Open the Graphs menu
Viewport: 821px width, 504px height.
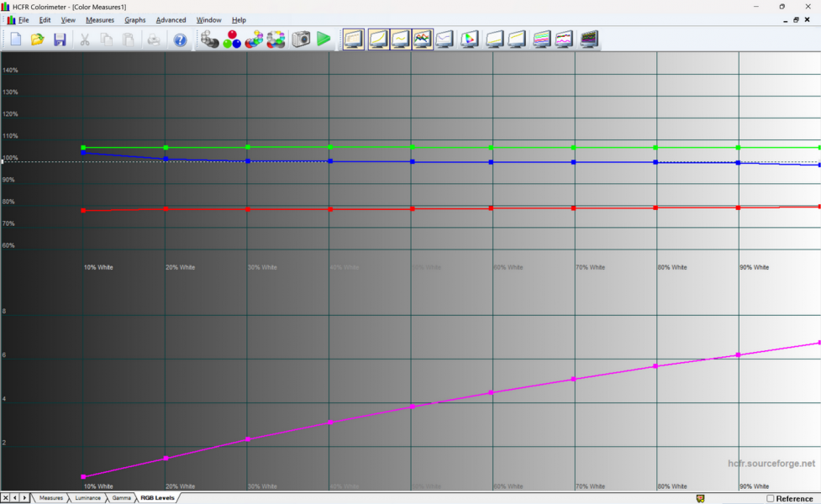[x=135, y=20]
